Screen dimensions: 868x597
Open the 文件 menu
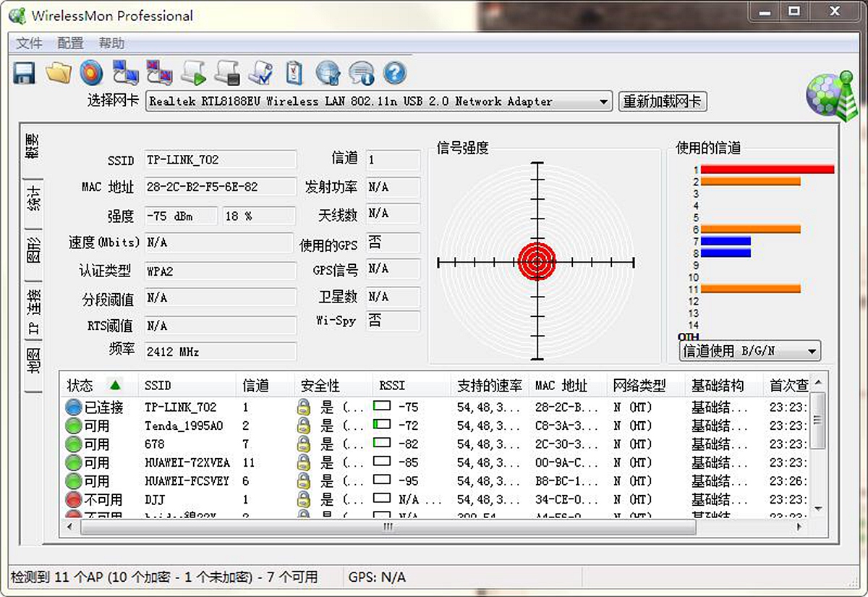pos(27,43)
